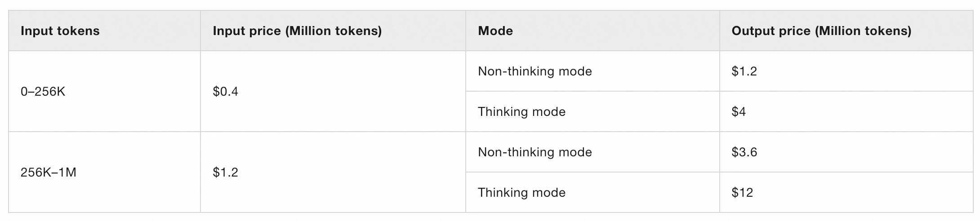Click the Mode column header
980x221 pixels.
[x=495, y=31]
